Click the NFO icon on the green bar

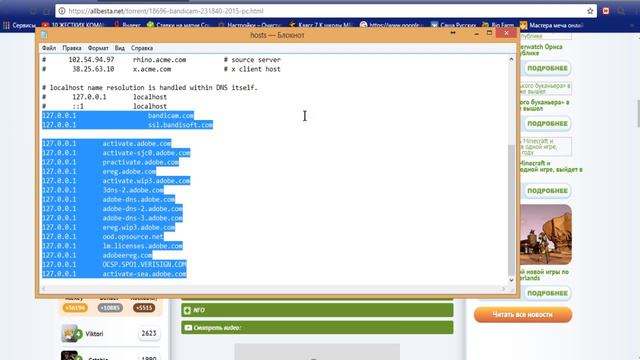[187, 310]
